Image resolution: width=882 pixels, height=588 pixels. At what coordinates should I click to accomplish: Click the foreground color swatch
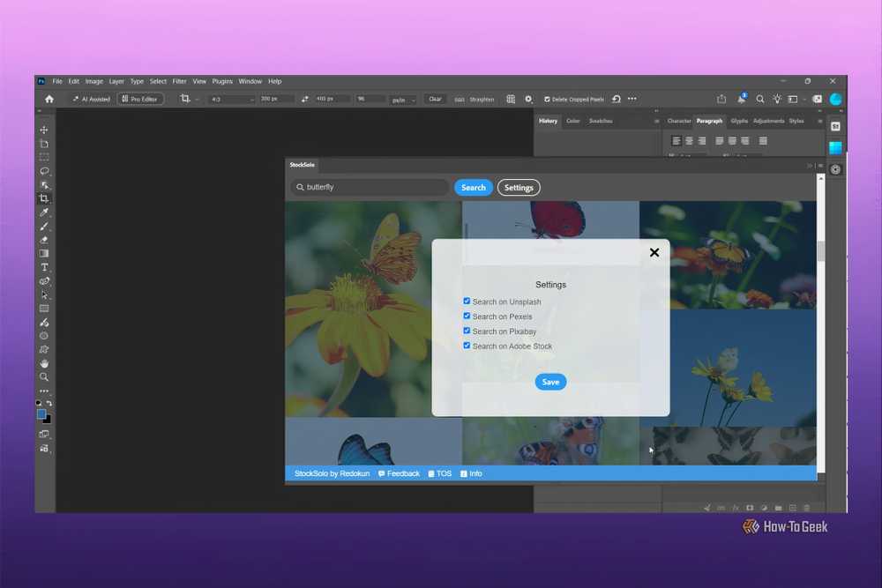click(x=41, y=414)
